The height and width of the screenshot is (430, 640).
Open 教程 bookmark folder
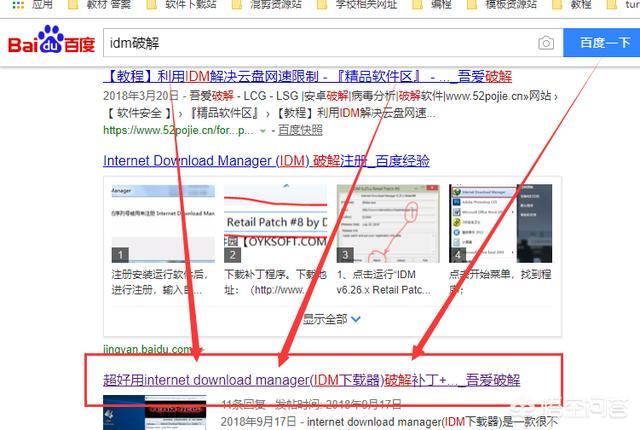(571, 5)
